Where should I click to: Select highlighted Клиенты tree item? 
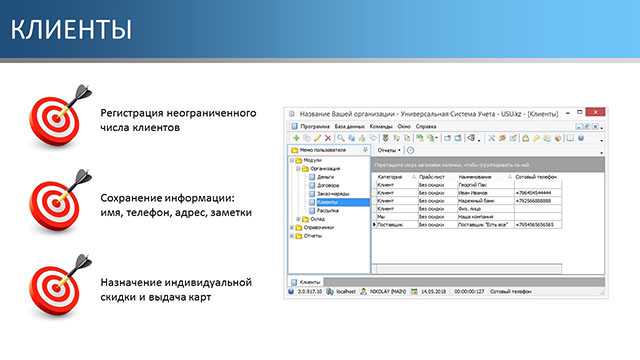(342, 202)
